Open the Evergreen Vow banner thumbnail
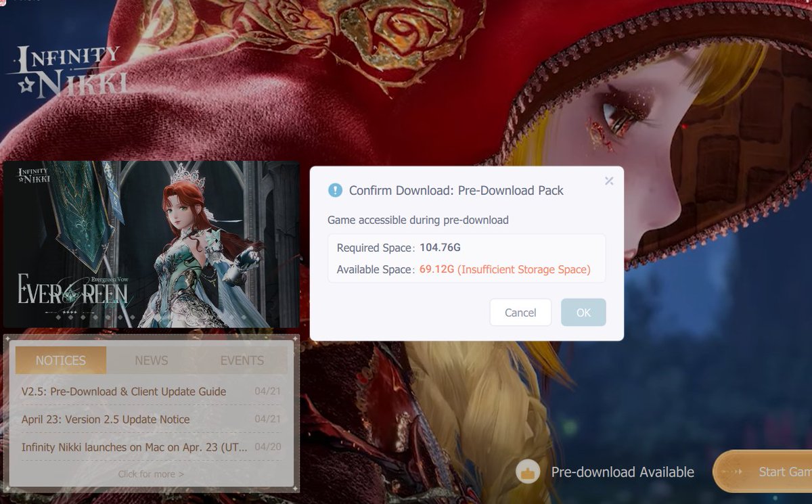The height and width of the screenshot is (504, 812). tap(151, 244)
